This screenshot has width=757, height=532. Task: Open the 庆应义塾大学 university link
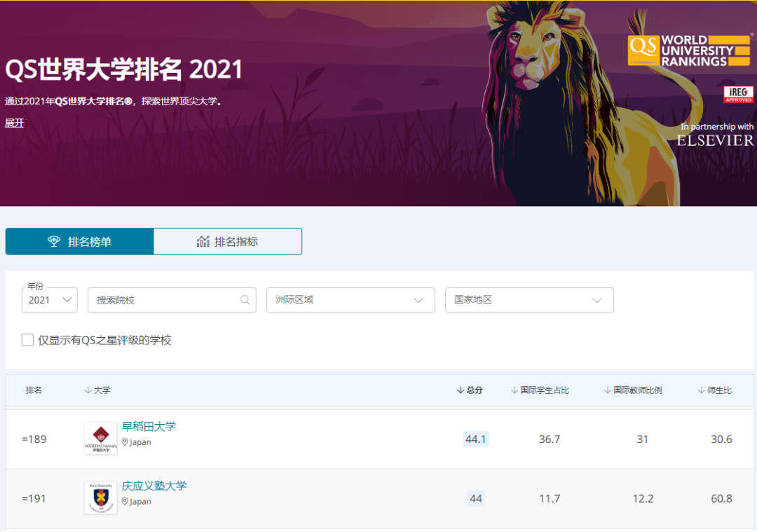click(154, 486)
